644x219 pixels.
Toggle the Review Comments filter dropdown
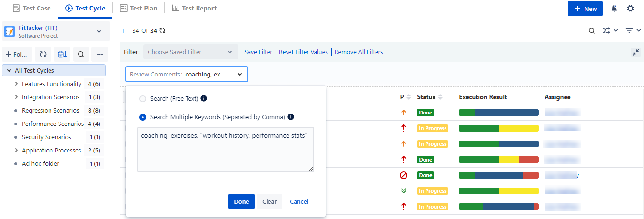point(187,74)
